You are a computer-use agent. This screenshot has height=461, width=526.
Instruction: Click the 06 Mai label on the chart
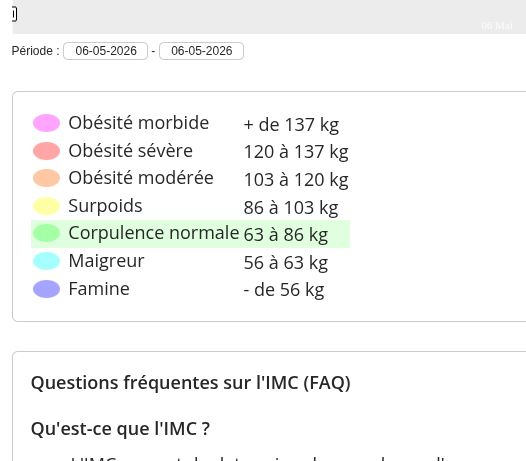pos(497,25)
